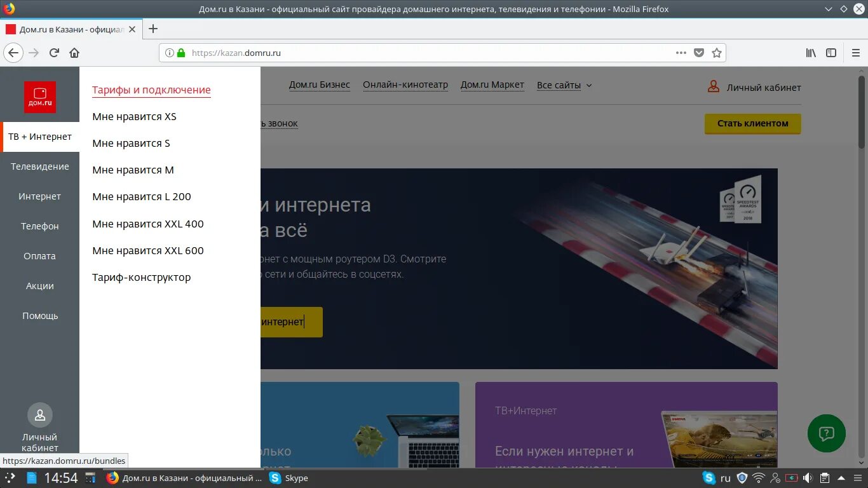
Task: Open the Акции sidebar section
Action: tap(40, 286)
